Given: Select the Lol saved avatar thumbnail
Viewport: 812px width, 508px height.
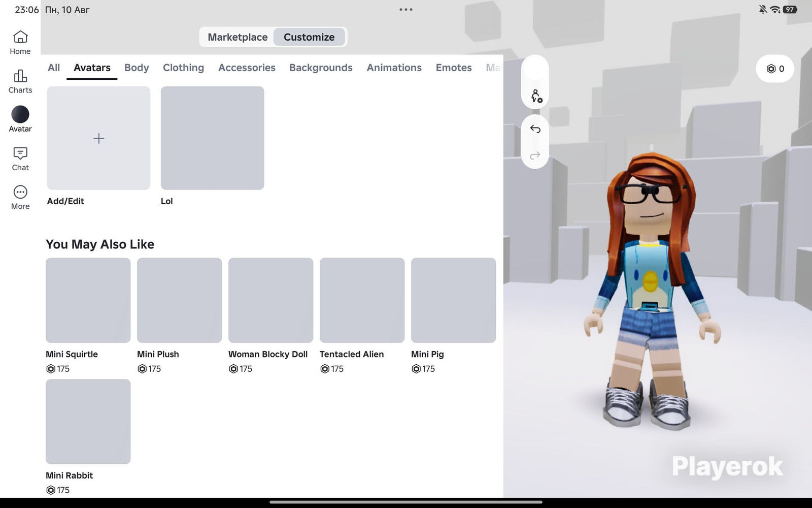Looking at the screenshot, I should (213, 138).
